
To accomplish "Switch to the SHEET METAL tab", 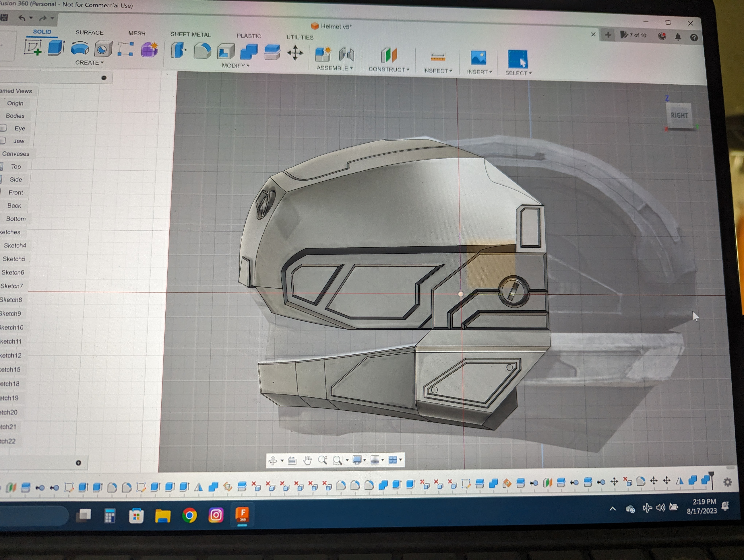I will (190, 34).
